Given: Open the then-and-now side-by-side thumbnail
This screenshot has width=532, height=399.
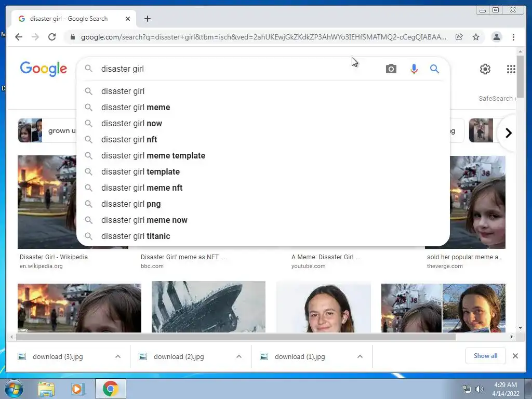Looking at the screenshot, I should point(443,308).
